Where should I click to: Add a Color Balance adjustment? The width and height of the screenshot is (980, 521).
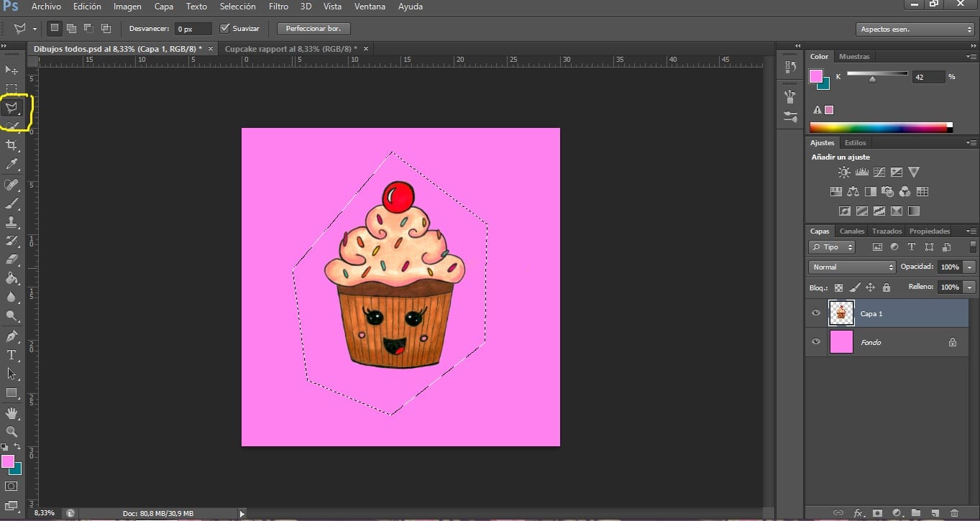[853, 192]
